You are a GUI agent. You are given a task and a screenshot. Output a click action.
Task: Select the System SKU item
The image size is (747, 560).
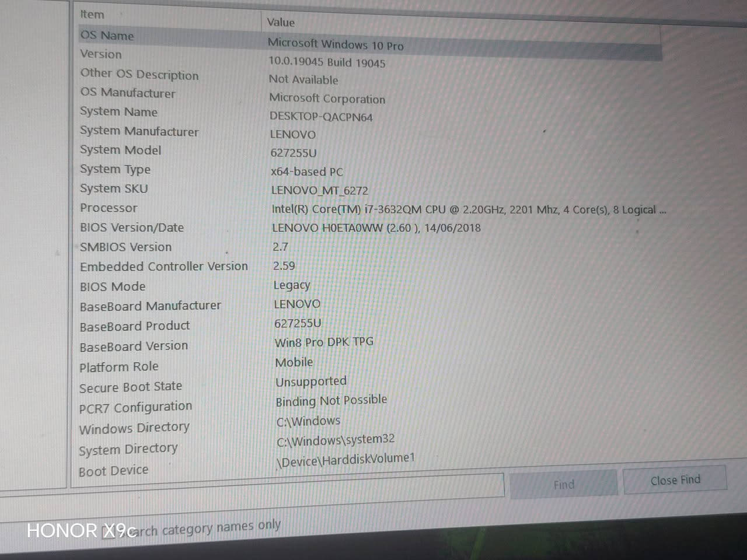(114, 188)
